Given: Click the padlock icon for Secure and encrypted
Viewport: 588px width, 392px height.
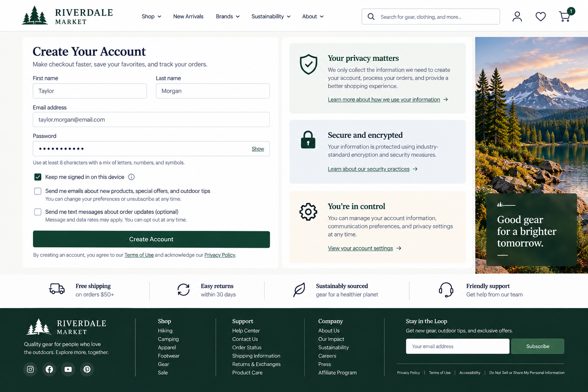Looking at the screenshot, I should click(x=308, y=139).
